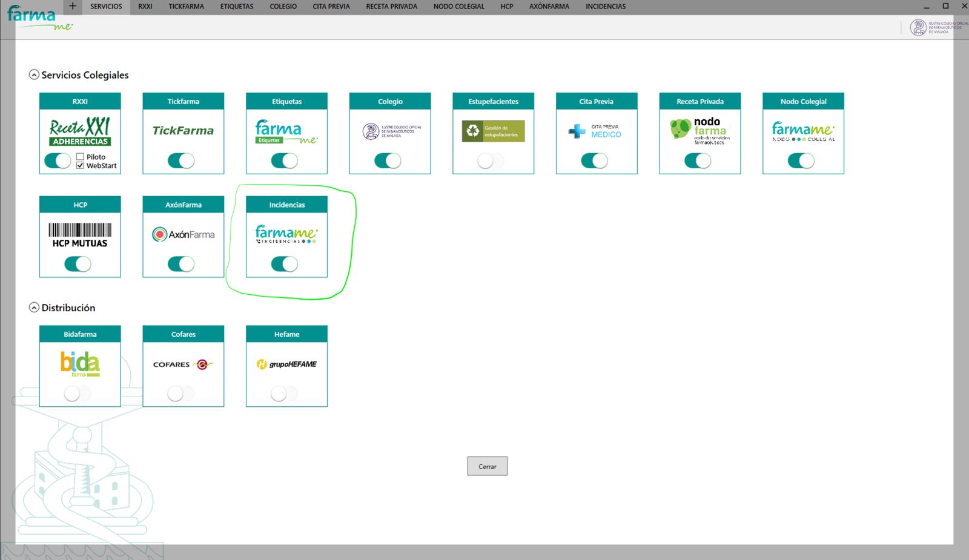Click the AxónFarma logo
This screenshot has width=969, height=560.
[x=184, y=234]
